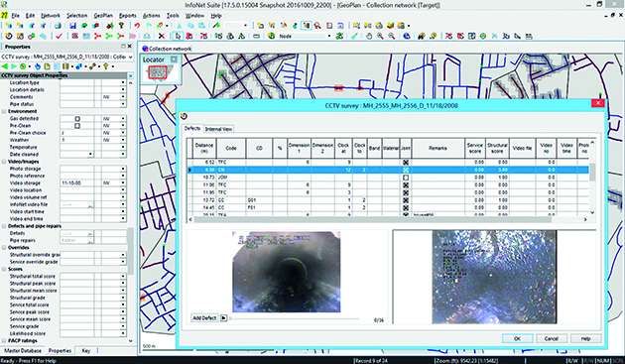This screenshot has width=625, height=364.
Task: Collapse the Scores property group
Action: 4,269
